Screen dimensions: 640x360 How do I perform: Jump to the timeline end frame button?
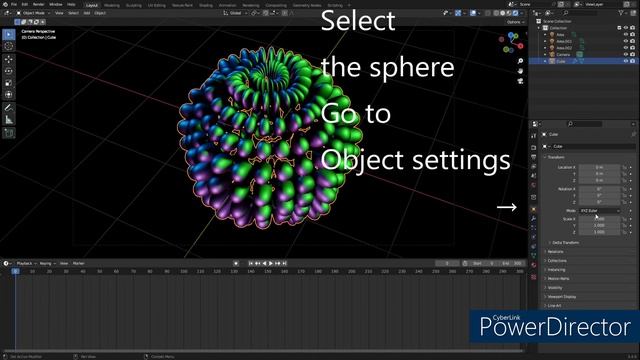click(284, 263)
